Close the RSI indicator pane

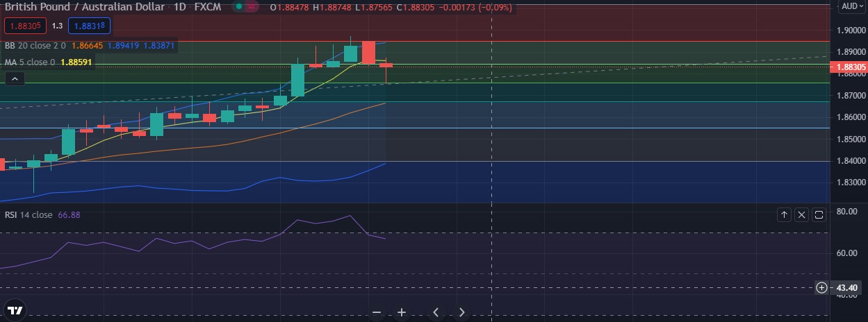coord(801,215)
